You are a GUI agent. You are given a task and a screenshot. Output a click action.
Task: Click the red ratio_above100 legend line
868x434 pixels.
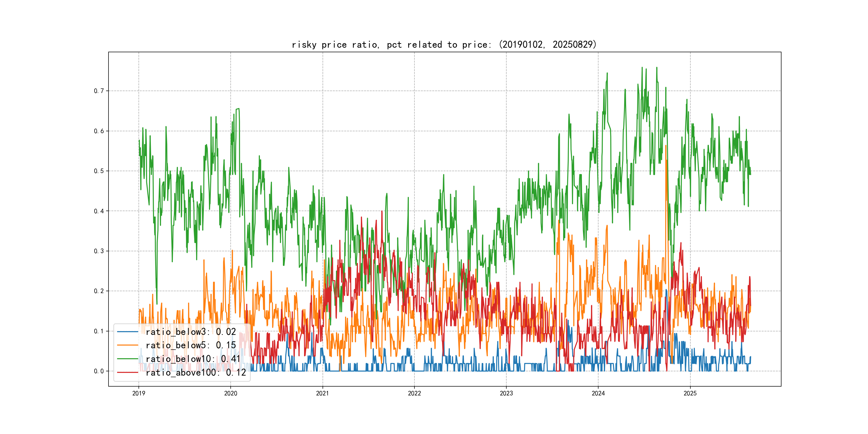coord(128,372)
